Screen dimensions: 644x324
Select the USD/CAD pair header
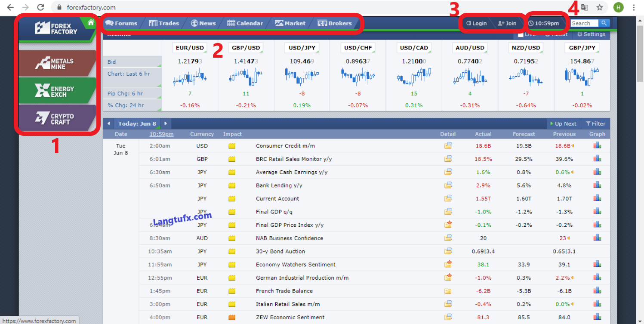coord(414,48)
